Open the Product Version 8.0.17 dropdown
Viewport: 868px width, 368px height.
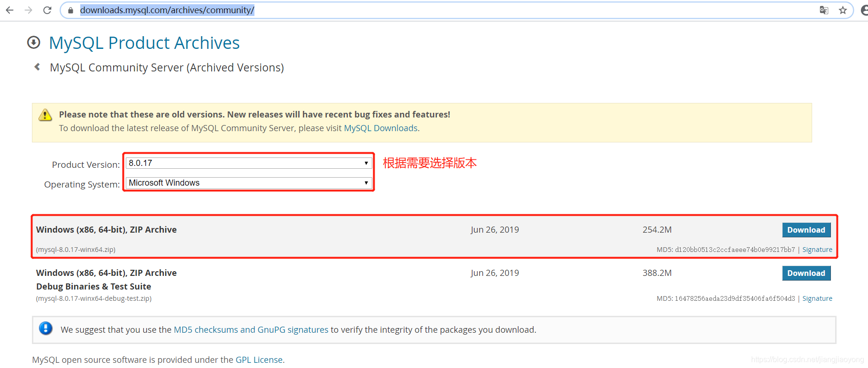tap(248, 163)
